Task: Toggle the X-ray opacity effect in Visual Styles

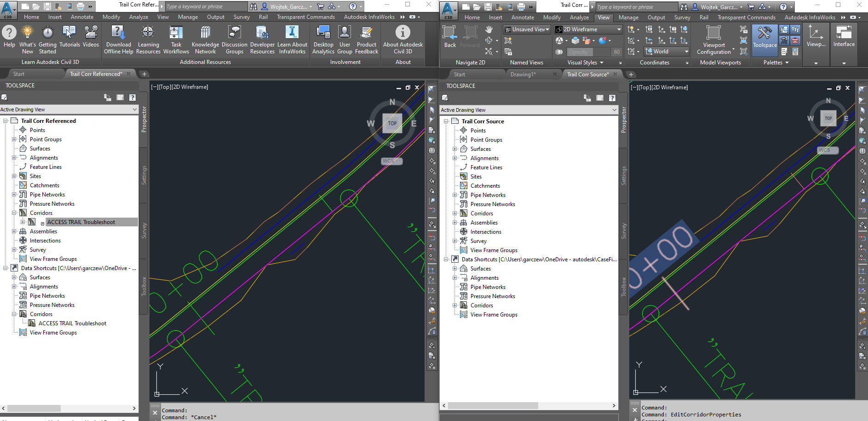Action: pos(559,52)
